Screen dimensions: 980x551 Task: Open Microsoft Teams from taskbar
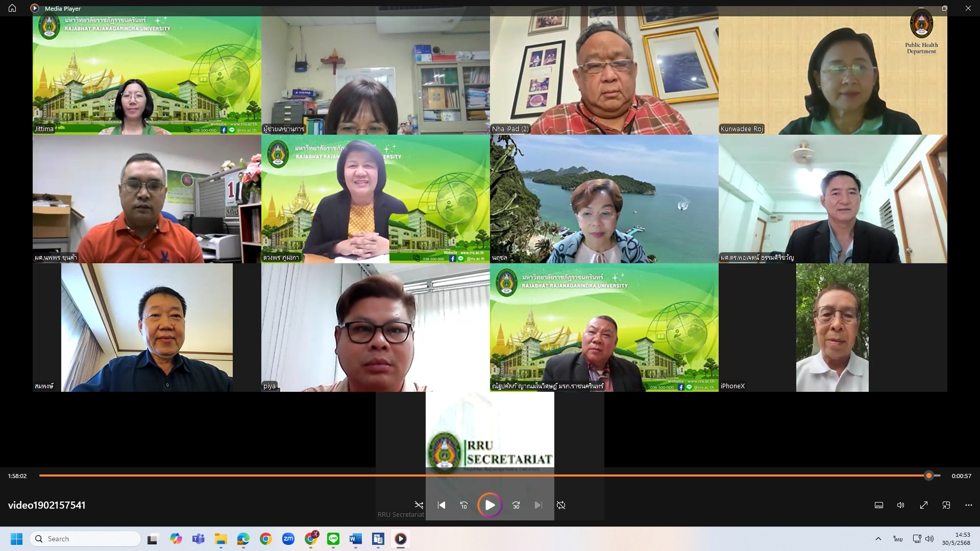click(199, 539)
